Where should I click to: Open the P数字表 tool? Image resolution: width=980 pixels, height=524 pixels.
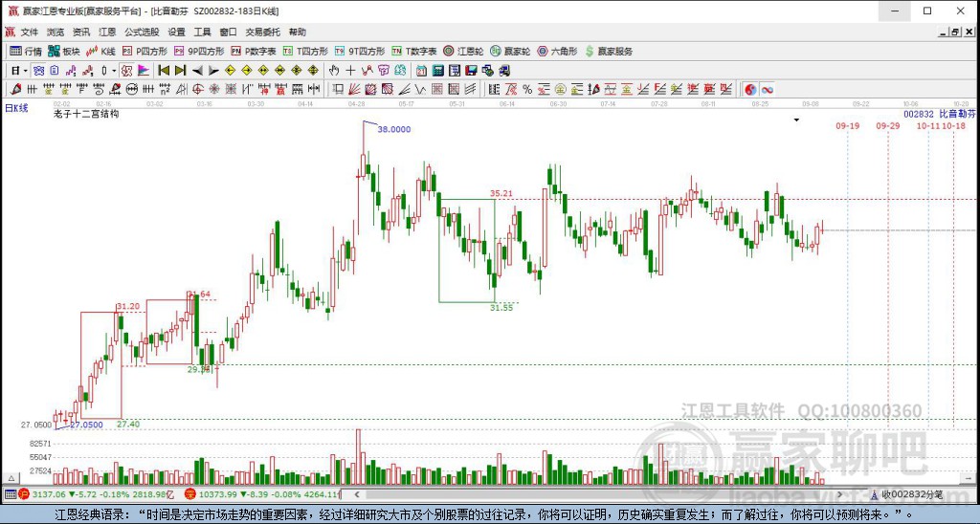coord(253,52)
